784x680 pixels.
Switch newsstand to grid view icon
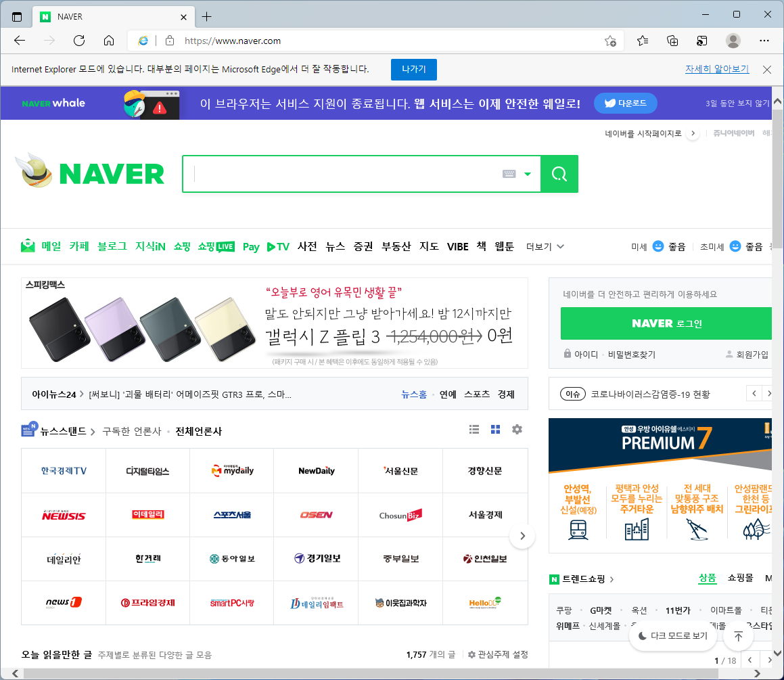496,430
